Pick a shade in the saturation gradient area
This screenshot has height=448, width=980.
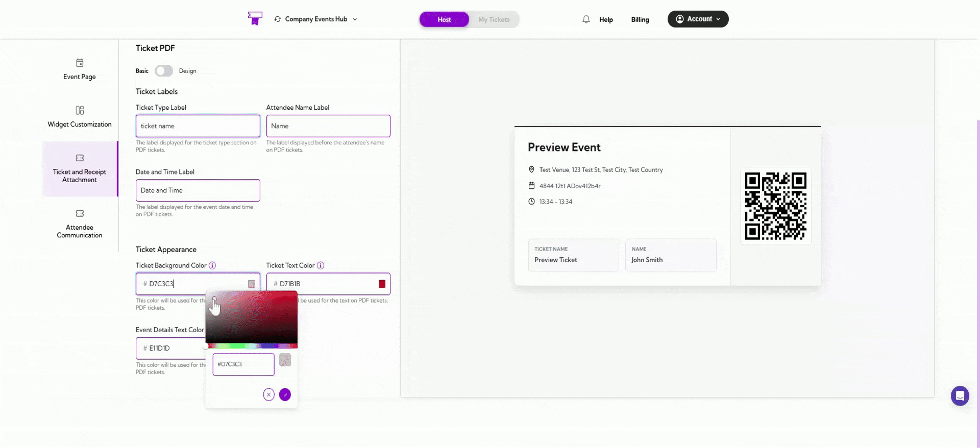click(251, 317)
